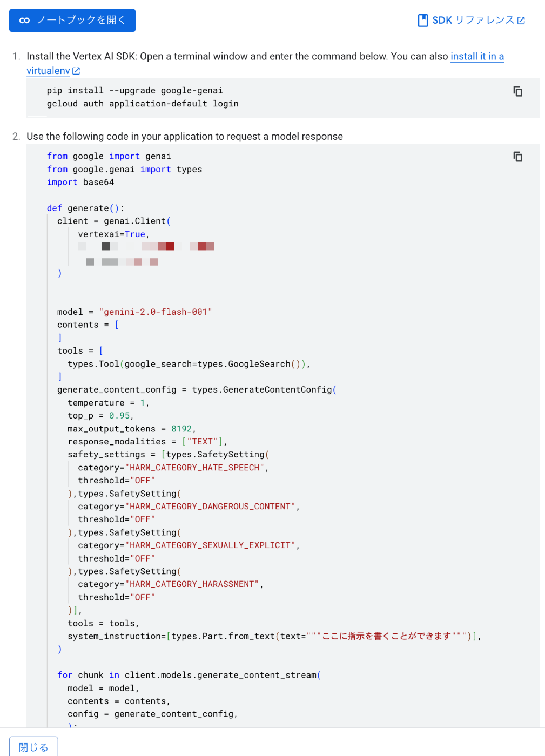Image resolution: width=545 pixels, height=756 pixels.
Task: Click the model string "gemini-2.0-flash-001"
Action: click(x=156, y=312)
